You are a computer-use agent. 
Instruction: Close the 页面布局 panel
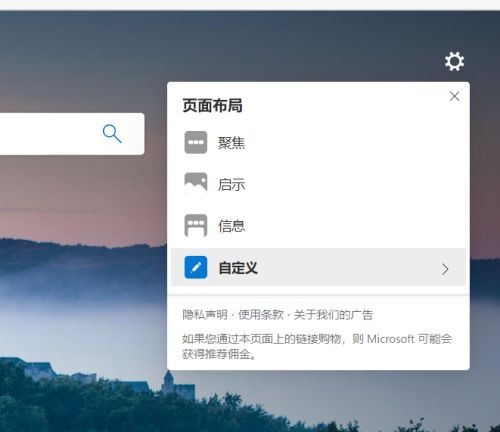coord(454,96)
